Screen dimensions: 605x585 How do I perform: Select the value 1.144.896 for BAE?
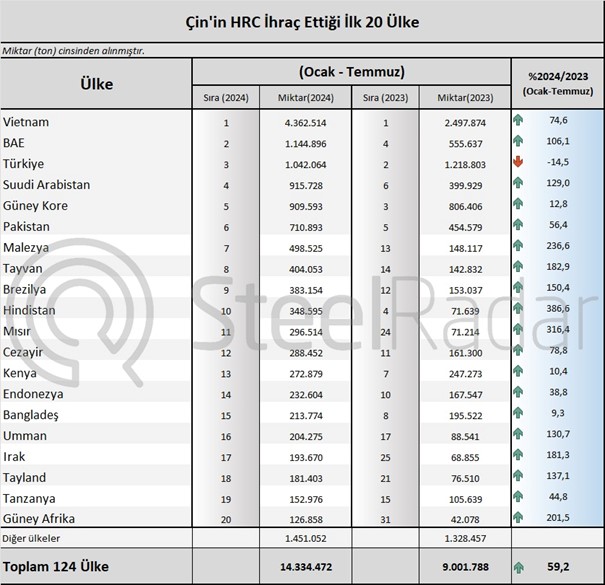click(x=306, y=144)
